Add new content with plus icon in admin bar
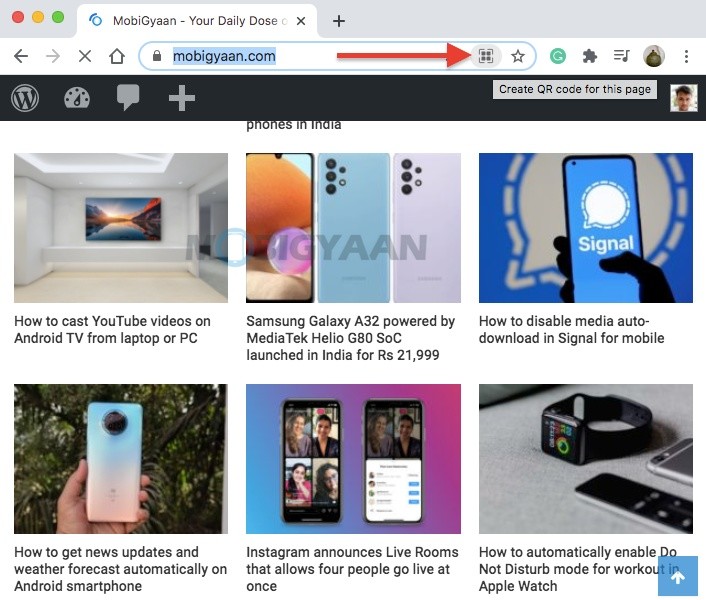The image size is (706, 600). pos(181,98)
